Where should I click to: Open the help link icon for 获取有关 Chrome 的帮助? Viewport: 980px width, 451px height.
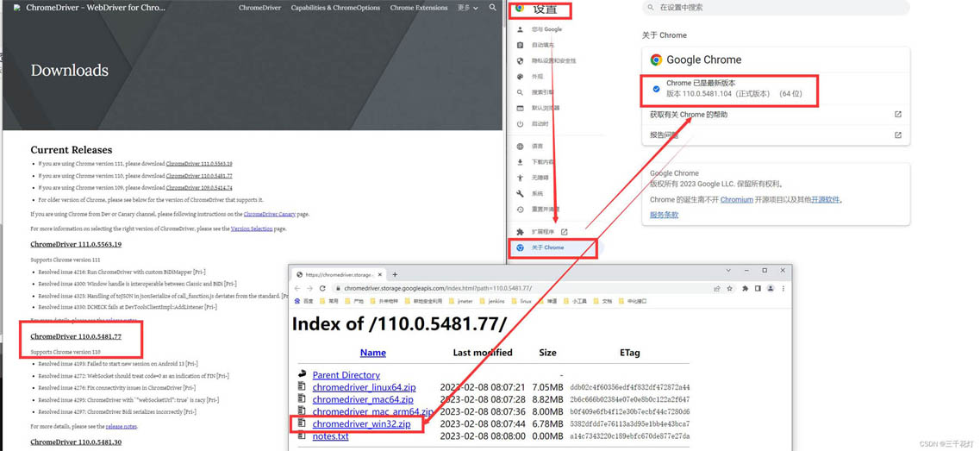[x=897, y=115]
